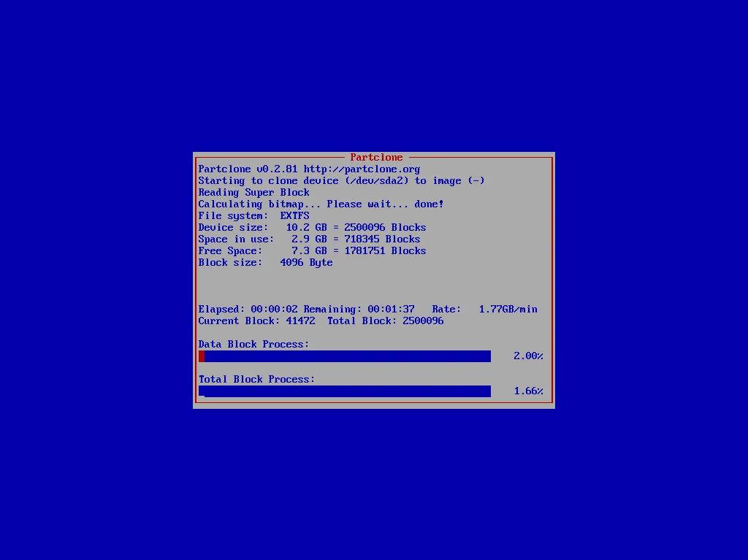
Task: Click the 'Current Block: 41472' value
Action: [x=256, y=321]
